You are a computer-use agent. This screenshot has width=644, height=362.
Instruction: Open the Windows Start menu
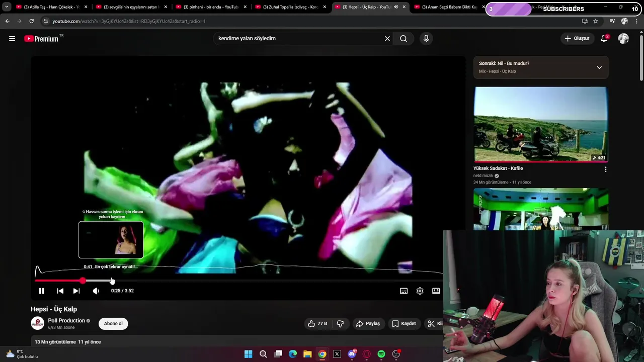point(249,354)
